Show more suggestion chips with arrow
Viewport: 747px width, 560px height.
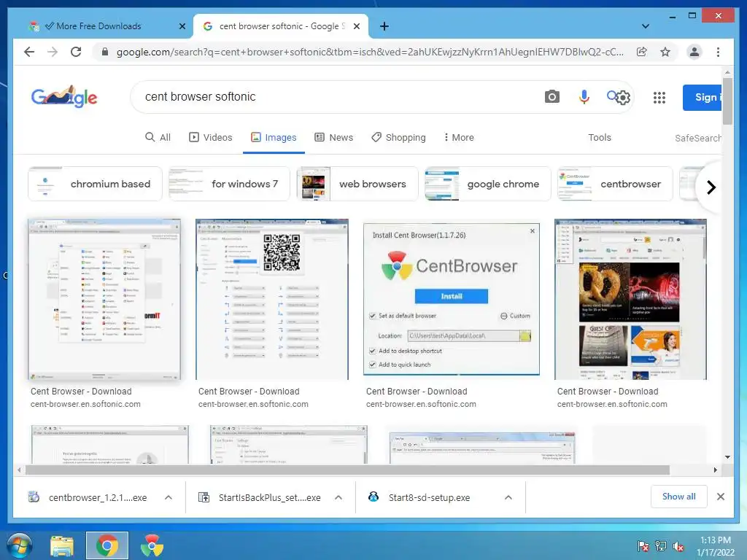click(711, 187)
